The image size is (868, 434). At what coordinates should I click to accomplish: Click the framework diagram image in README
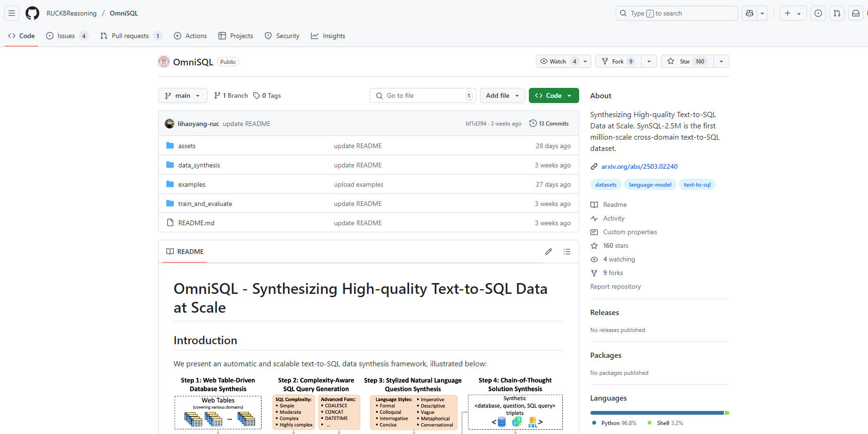click(x=369, y=404)
